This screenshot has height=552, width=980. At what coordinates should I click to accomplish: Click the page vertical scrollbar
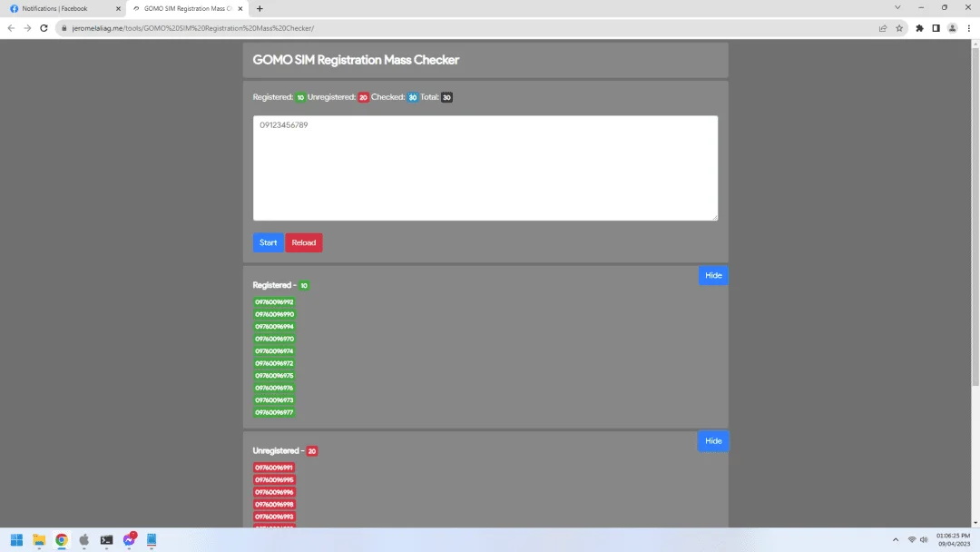975,219
